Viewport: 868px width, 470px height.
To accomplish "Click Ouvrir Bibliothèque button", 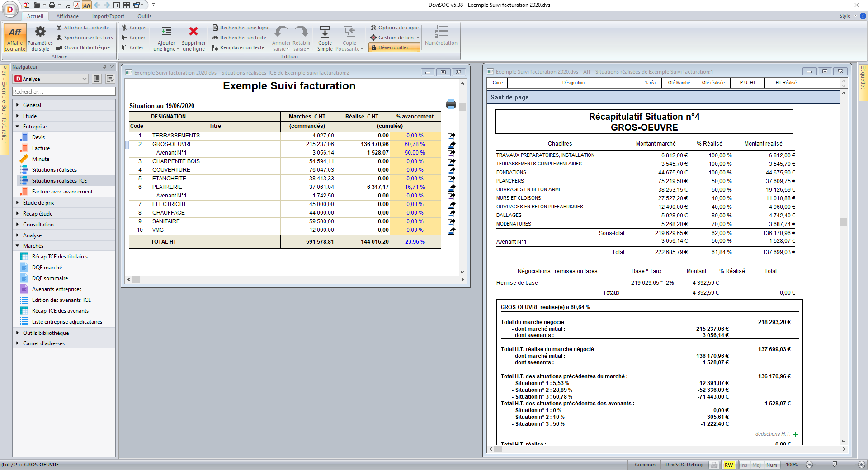I will [x=83, y=47].
